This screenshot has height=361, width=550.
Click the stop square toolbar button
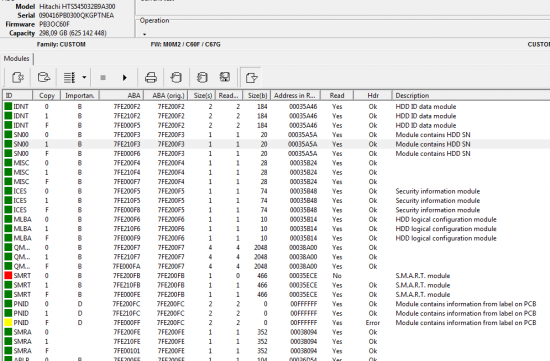coord(103,78)
